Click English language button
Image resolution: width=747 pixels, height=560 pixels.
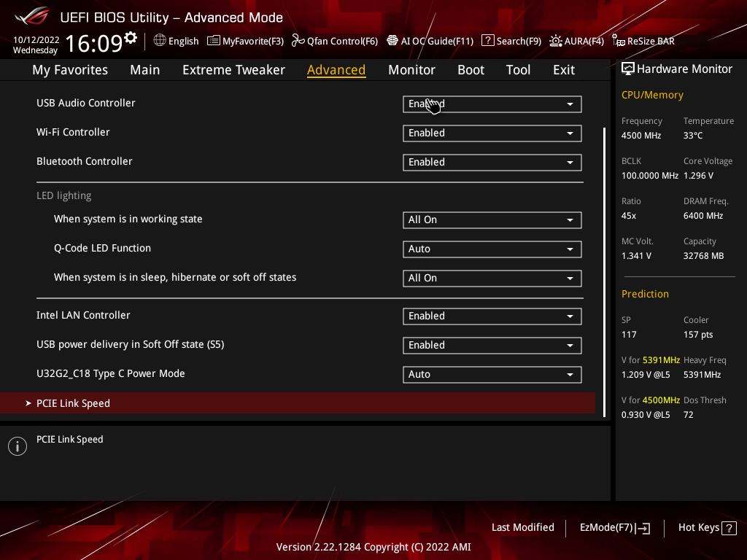tap(183, 42)
